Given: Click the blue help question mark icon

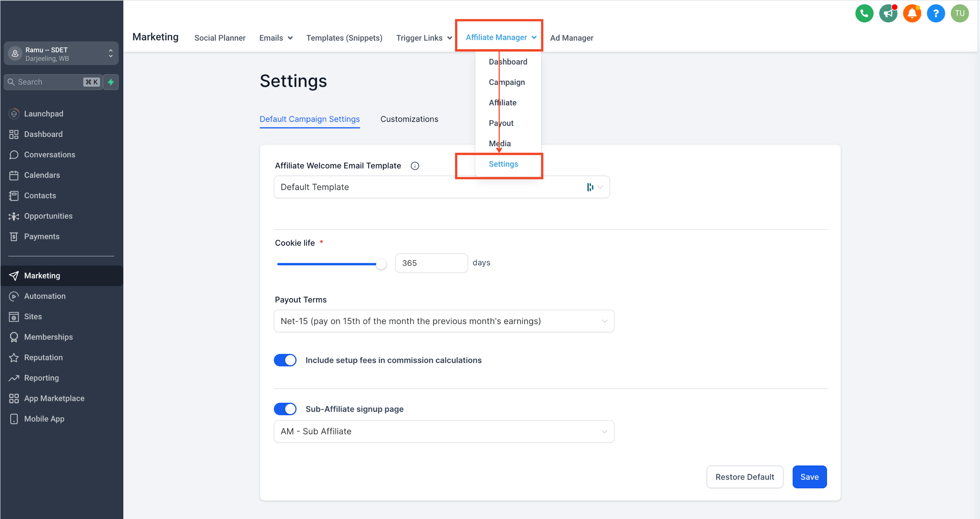Looking at the screenshot, I should [x=935, y=14].
